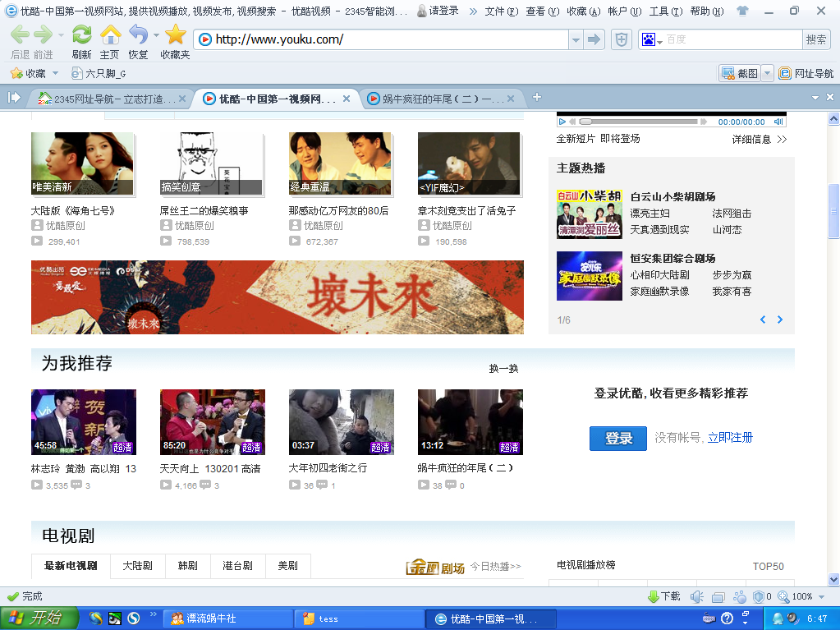
Task: Go back with the green back arrow
Action: (20, 34)
